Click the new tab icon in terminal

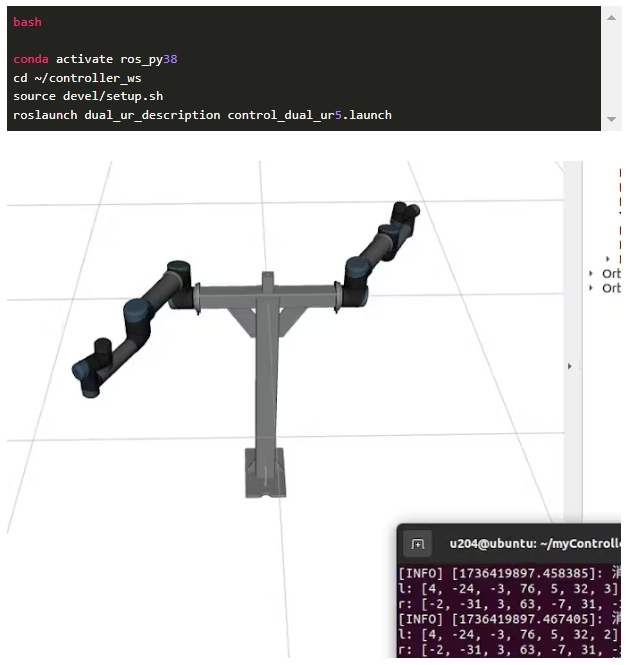tap(418, 544)
